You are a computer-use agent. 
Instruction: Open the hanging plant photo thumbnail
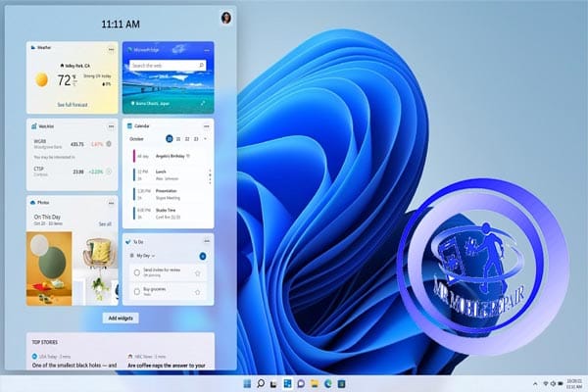(99, 291)
